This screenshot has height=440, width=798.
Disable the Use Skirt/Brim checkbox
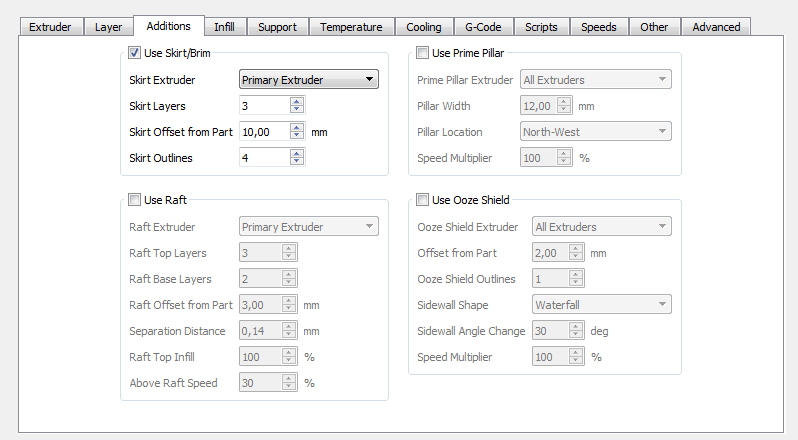click(135, 53)
